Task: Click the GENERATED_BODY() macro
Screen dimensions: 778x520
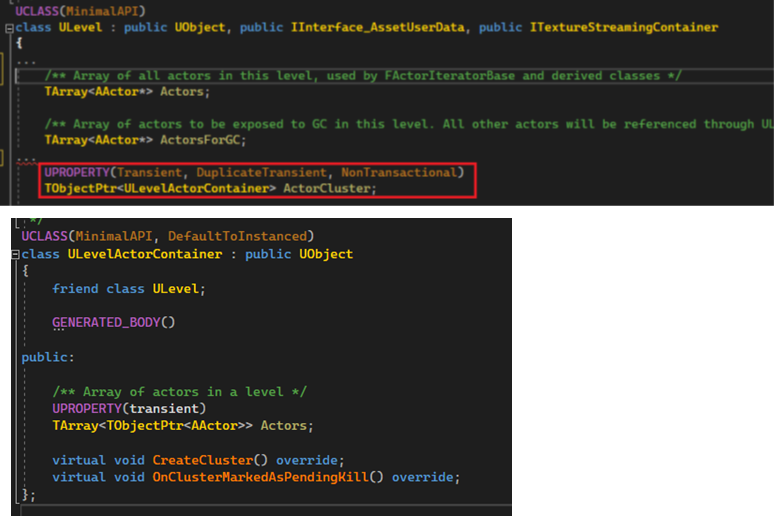Action: coord(114,323)
